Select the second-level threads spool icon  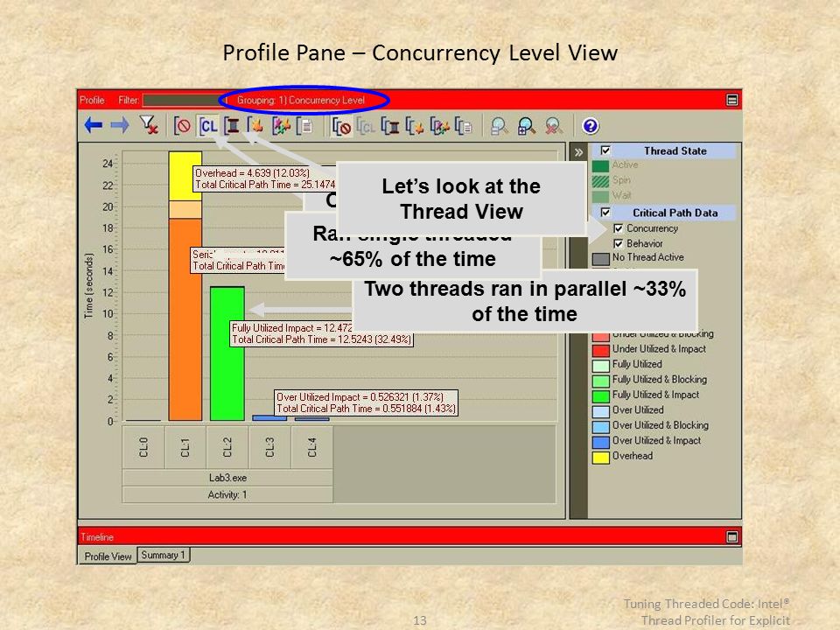pos(390,127)
